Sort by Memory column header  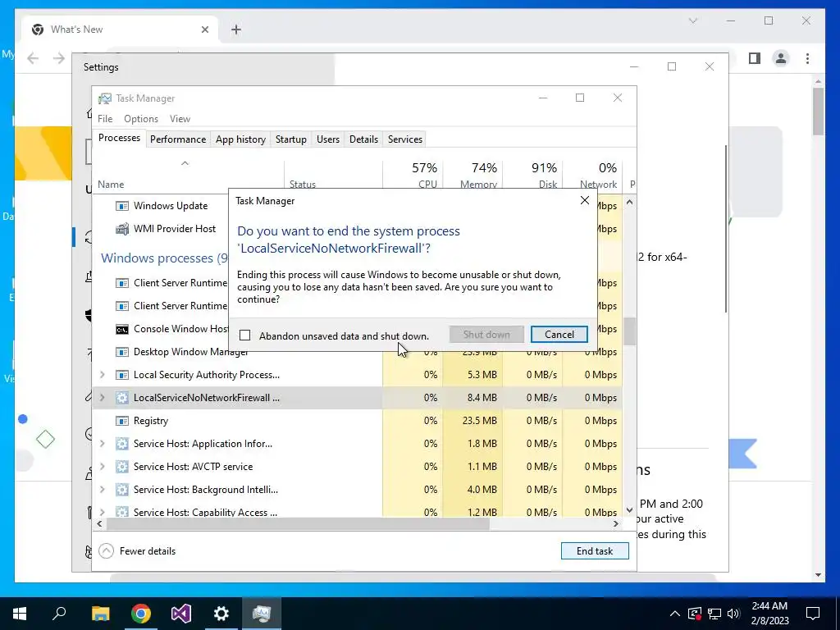point(473,176)
